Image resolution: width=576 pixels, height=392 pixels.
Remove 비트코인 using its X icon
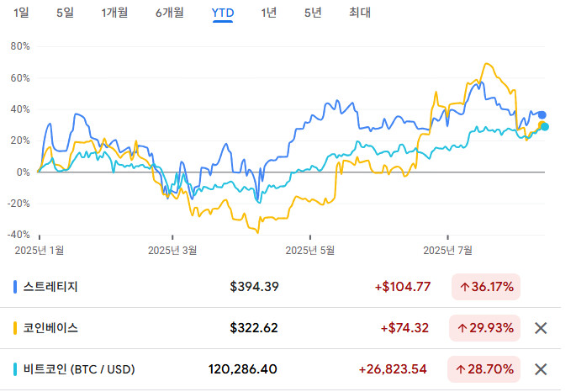pyautogui.click(x=542, y=369)
